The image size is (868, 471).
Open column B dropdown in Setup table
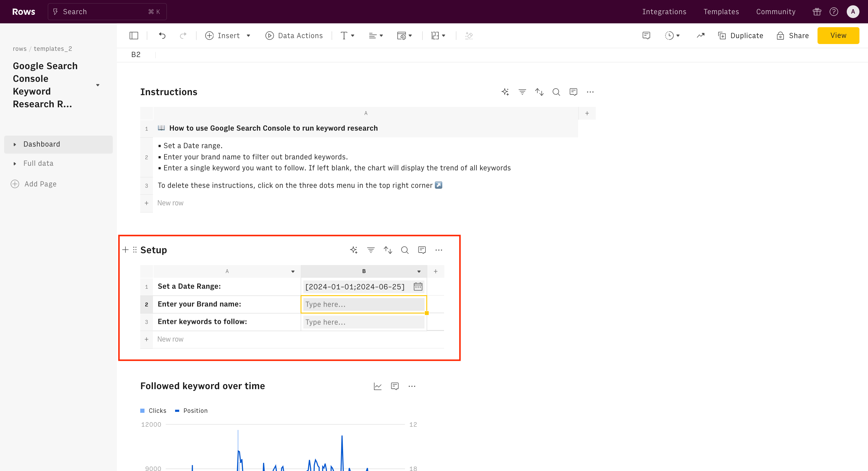tap(419, 272)
